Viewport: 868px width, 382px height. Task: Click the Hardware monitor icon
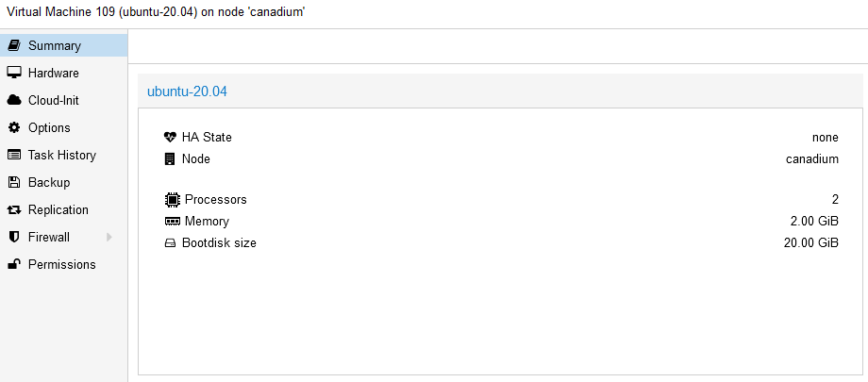tap(14, 73)
